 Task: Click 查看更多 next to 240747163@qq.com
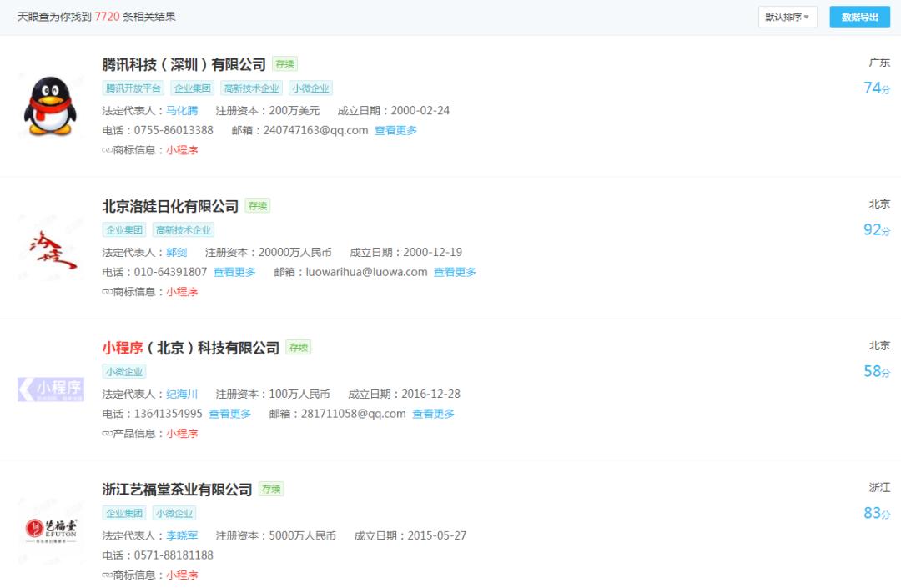pyautogui.click(x=396, y=130)
